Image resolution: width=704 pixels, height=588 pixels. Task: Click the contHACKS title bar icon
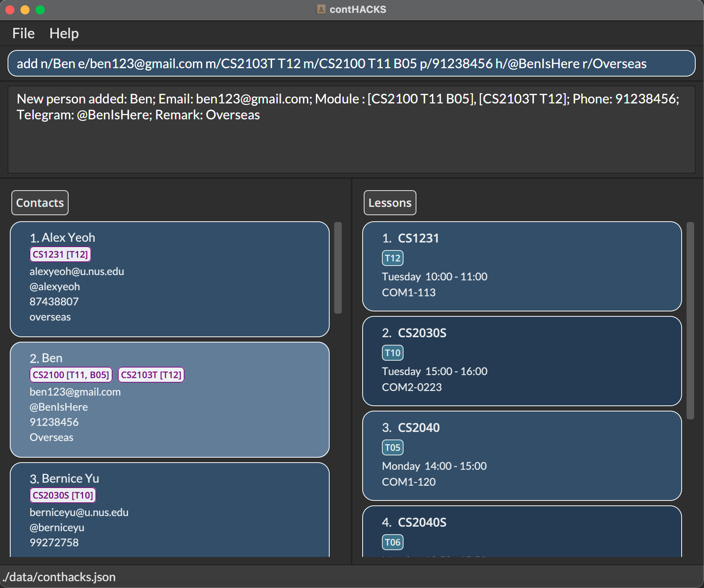(x=321, y=9)
